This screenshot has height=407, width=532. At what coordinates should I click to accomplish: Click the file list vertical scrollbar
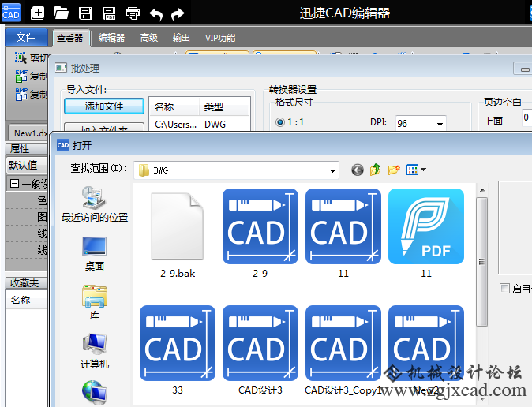click(x=481, y=261)
